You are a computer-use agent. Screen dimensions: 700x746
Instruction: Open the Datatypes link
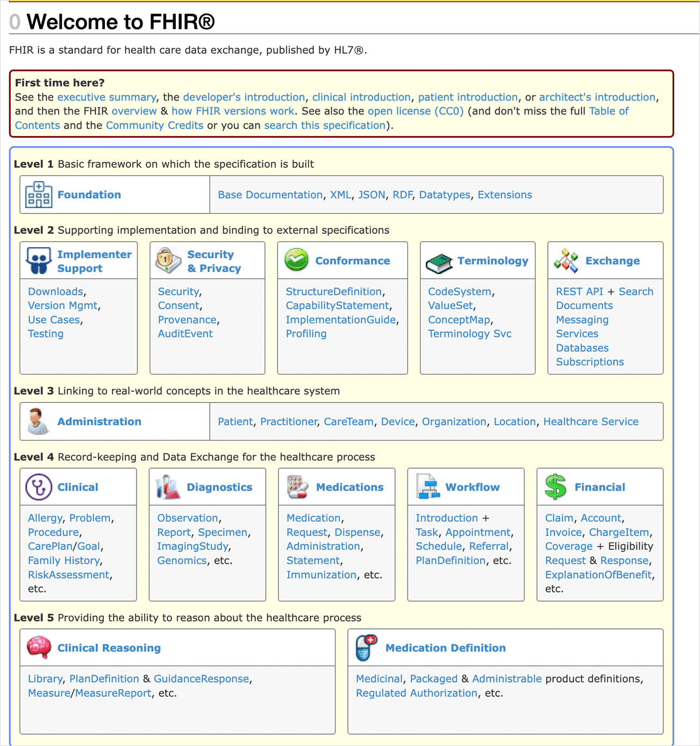click(445, 195)
